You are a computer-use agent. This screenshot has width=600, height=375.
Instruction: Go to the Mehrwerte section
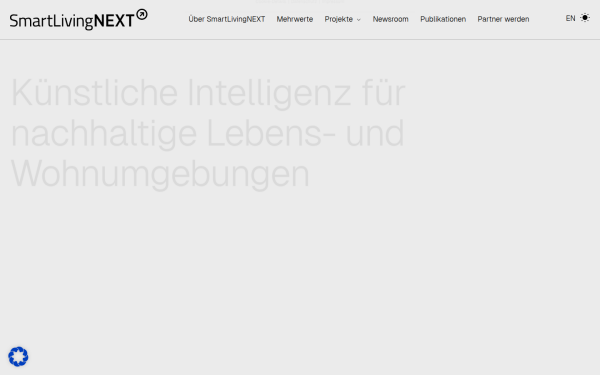pos(295,19)
